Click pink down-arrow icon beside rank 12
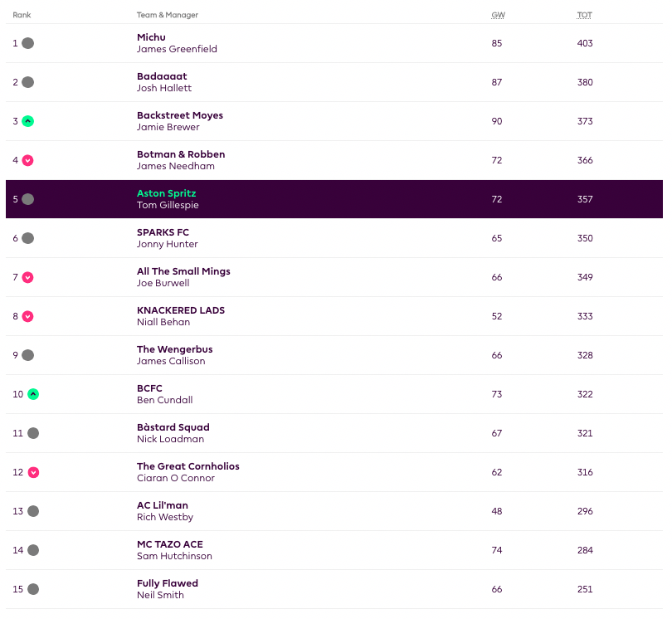672x619 pixels. [33, 472]
